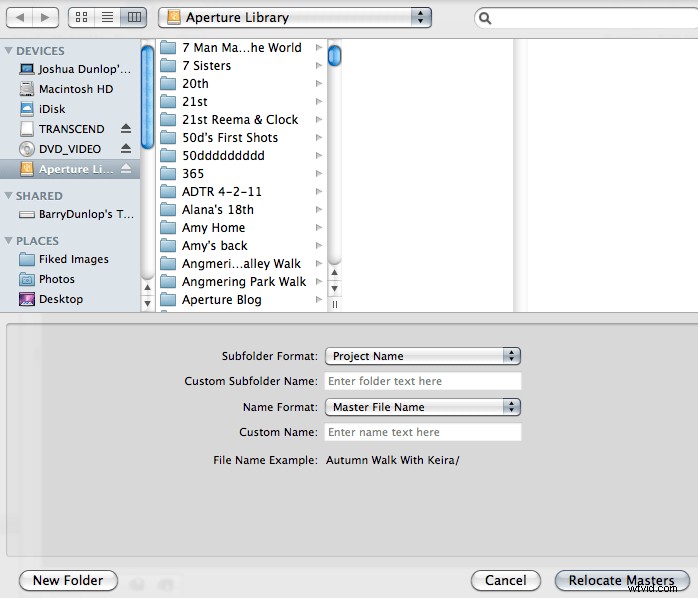The width and height of the screenshot is (698, 598).
Task: Select the 20th folder
Action: [241, 84]
